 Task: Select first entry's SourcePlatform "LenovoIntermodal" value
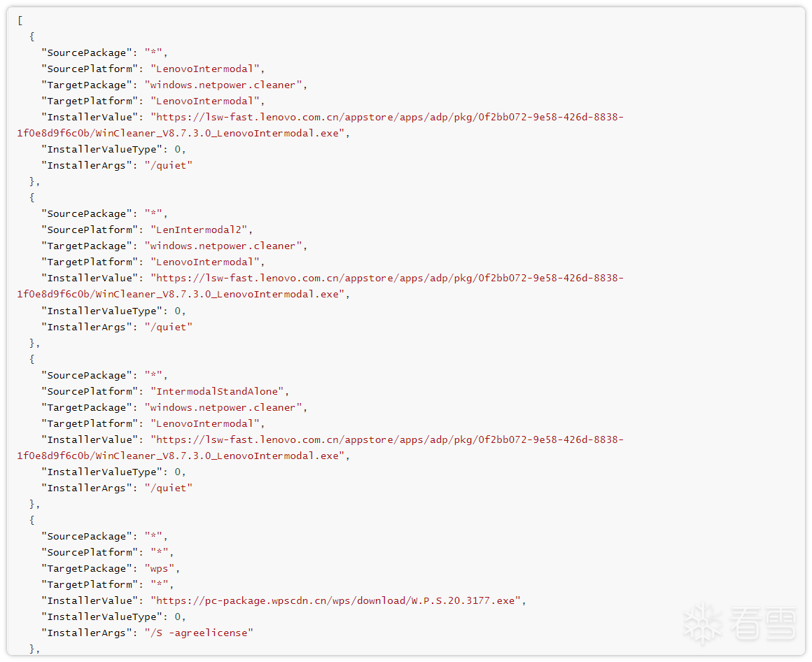208,69
